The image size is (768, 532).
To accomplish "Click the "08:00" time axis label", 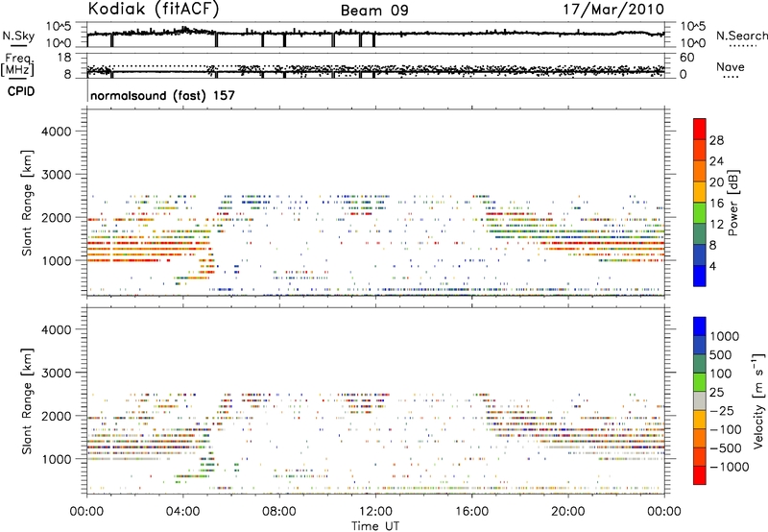I will click(279, 512).
